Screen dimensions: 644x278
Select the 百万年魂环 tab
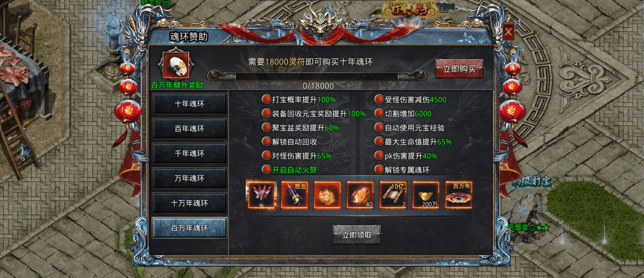[x=189, y=228]
